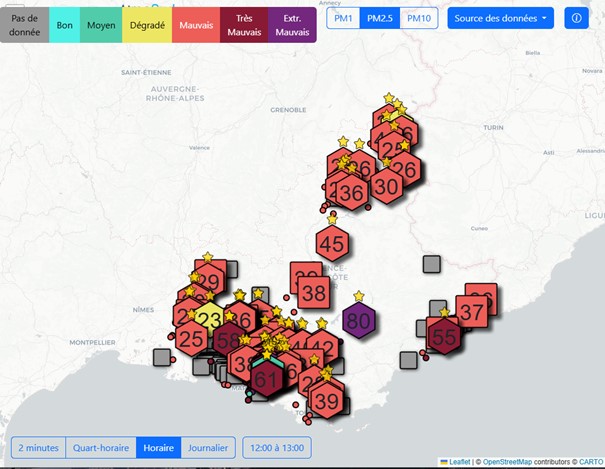Click the Extr. Mauvais legend swatch
Screen dimensions: 605x469
292,25
